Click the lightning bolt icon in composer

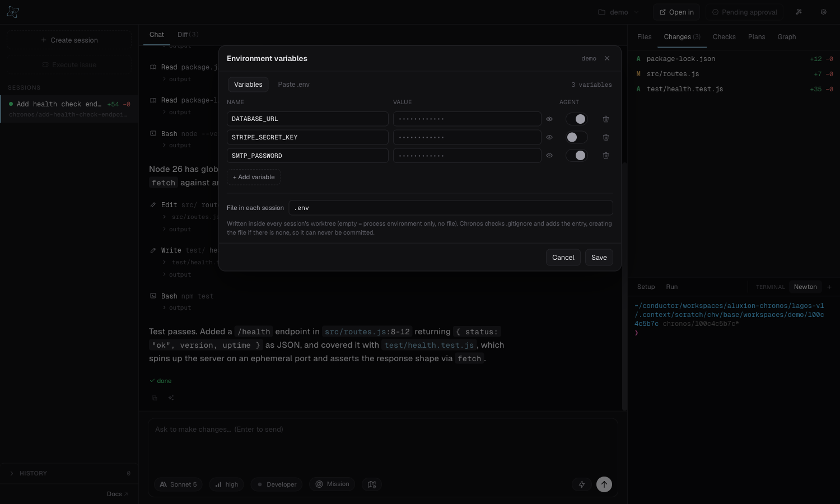pos(582,484)
